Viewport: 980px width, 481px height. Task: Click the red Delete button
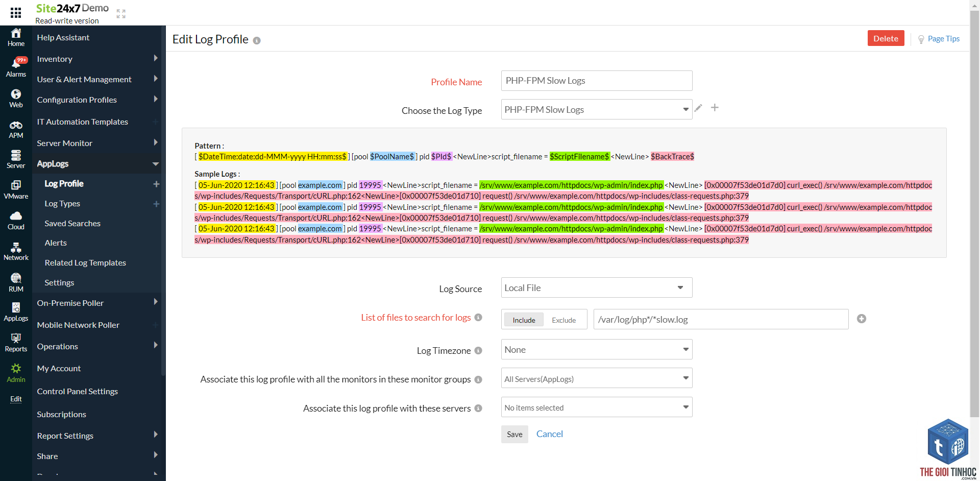886,38
